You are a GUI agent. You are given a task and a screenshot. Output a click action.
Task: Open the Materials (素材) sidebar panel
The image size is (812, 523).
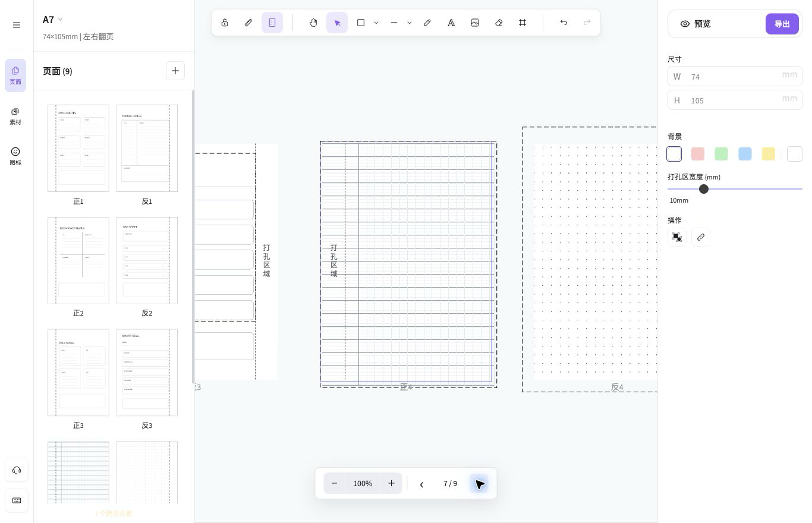[x=15, y=116]
